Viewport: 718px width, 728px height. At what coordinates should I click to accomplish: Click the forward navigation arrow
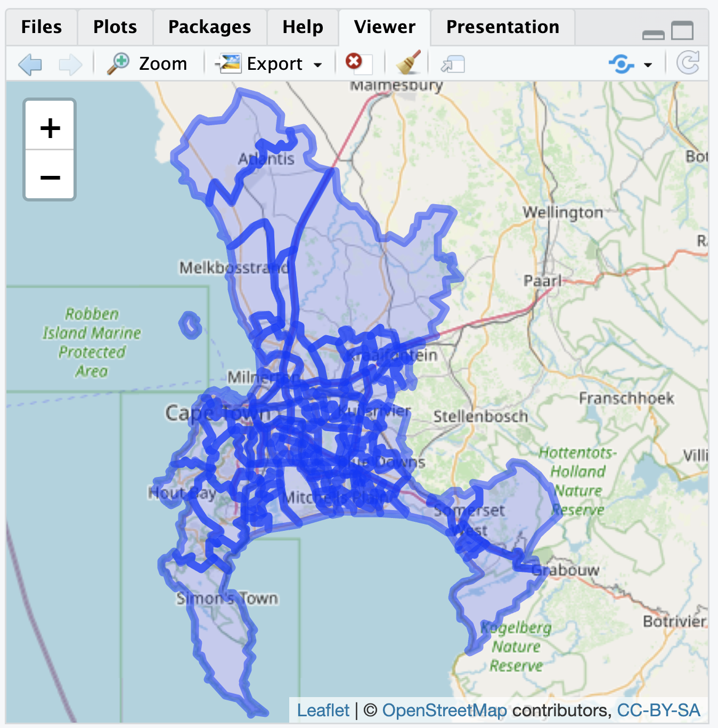click(69, 63)
